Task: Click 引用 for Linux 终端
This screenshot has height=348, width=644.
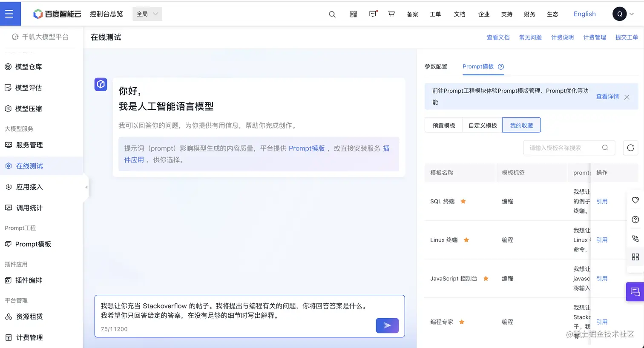Action: [x=601, y=240]
